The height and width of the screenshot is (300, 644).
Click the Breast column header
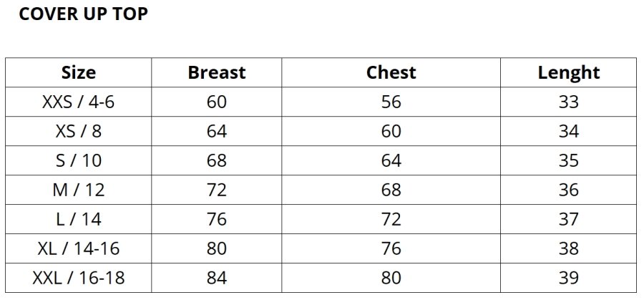(x=216, y=72)
